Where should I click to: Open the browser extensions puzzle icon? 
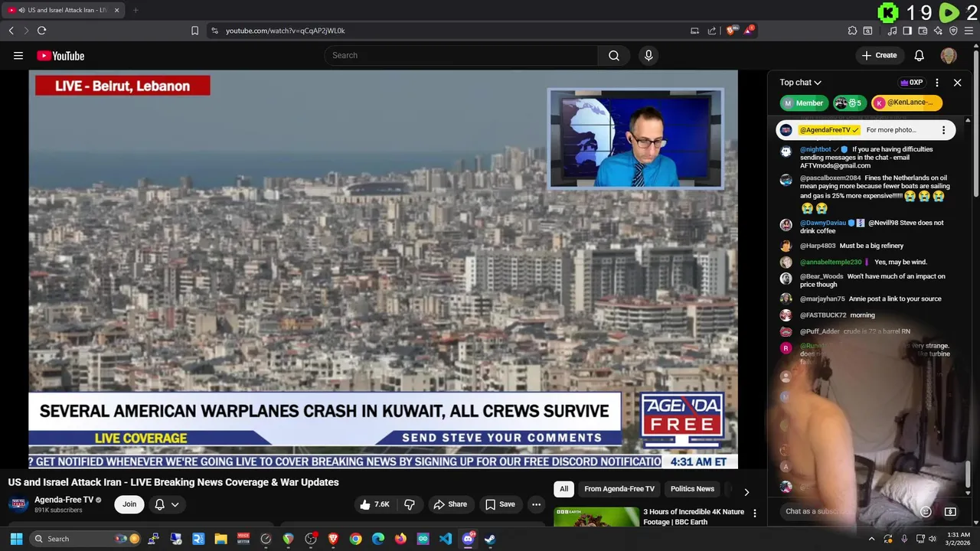tap(852, 31)
